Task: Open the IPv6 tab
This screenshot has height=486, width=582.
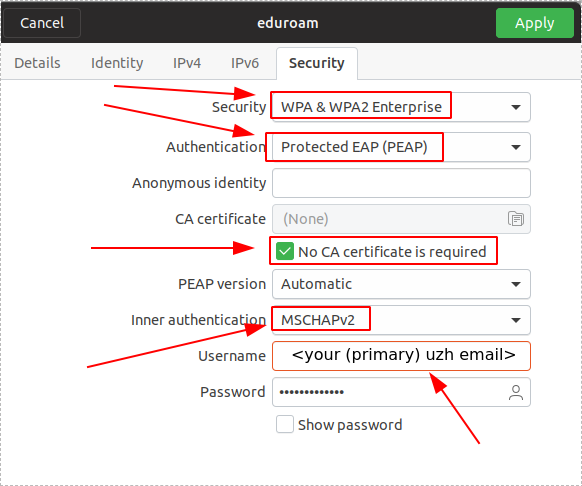Action: pyautogui.click(x=245, y=63)
